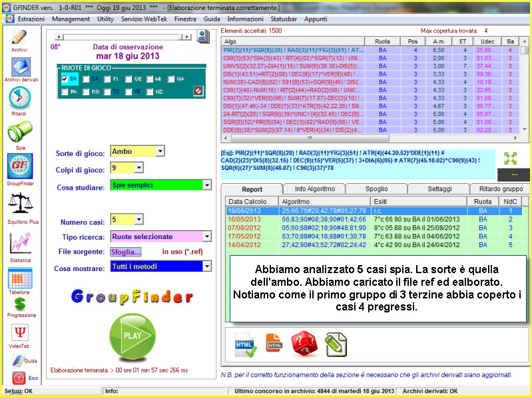Open Archivi derivati from the sidebar

21,67
